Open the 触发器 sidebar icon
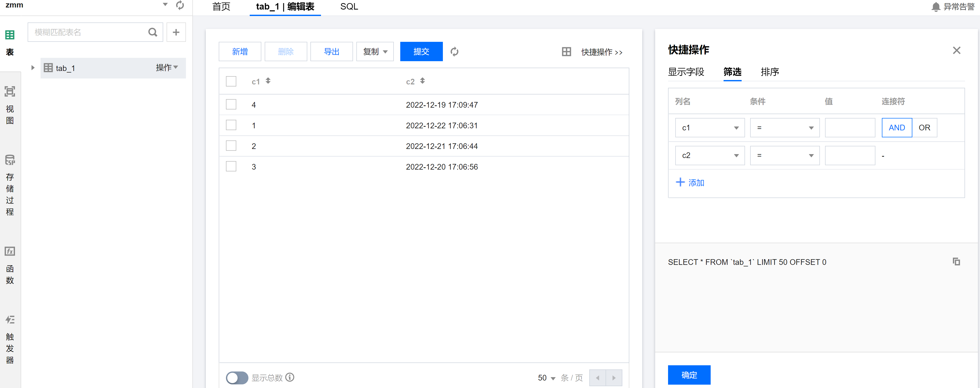 click(x=10, y=320)
